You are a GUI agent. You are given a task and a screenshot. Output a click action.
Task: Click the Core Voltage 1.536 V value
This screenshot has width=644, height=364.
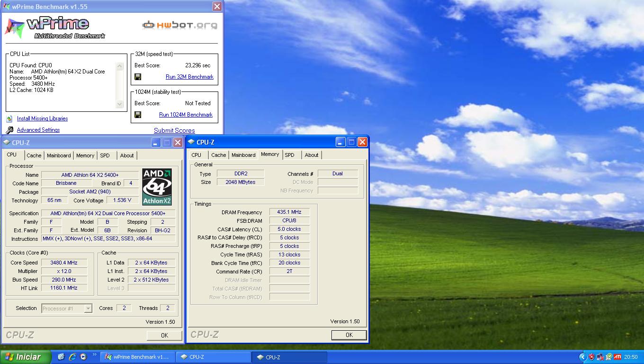click(122, 200)
